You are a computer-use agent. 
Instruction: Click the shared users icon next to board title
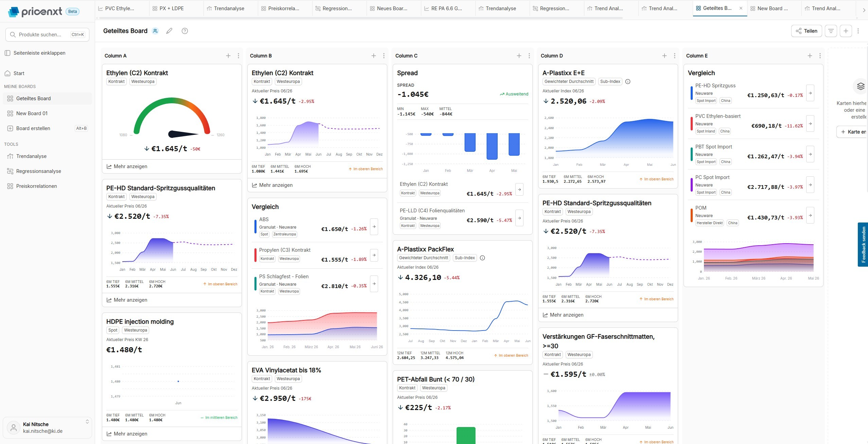(x=155, y=31)
